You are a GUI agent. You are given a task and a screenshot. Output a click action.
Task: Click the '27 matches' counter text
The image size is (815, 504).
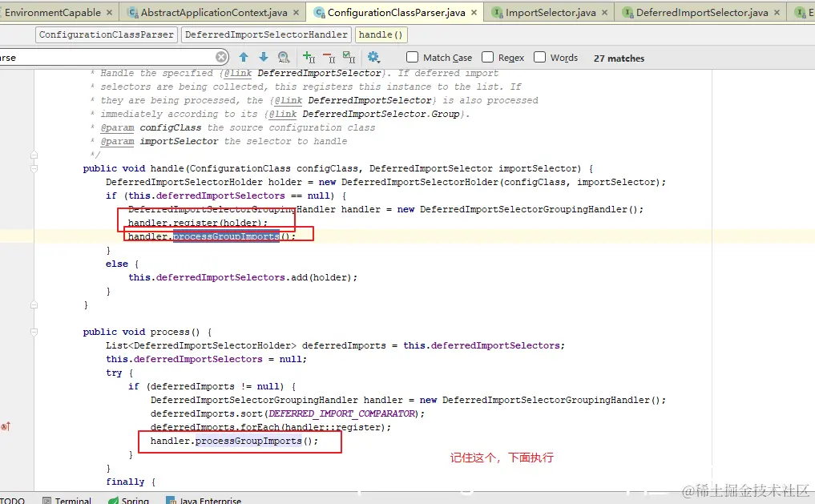619,58
